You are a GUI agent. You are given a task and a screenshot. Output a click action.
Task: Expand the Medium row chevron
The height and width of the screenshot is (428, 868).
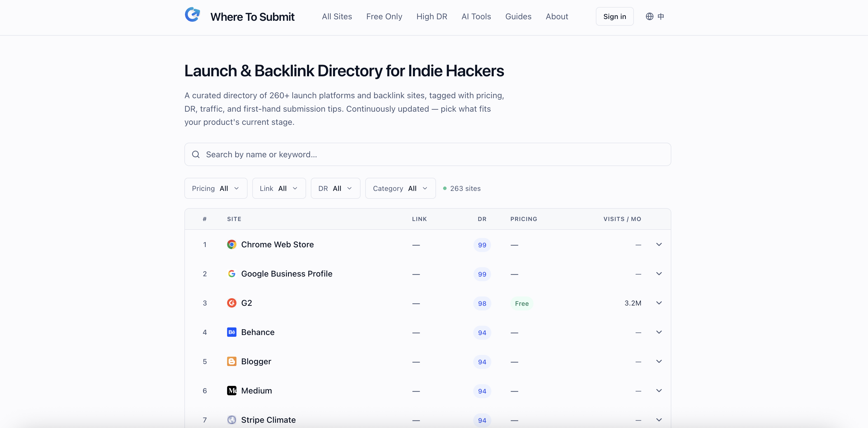click(659, 391)
